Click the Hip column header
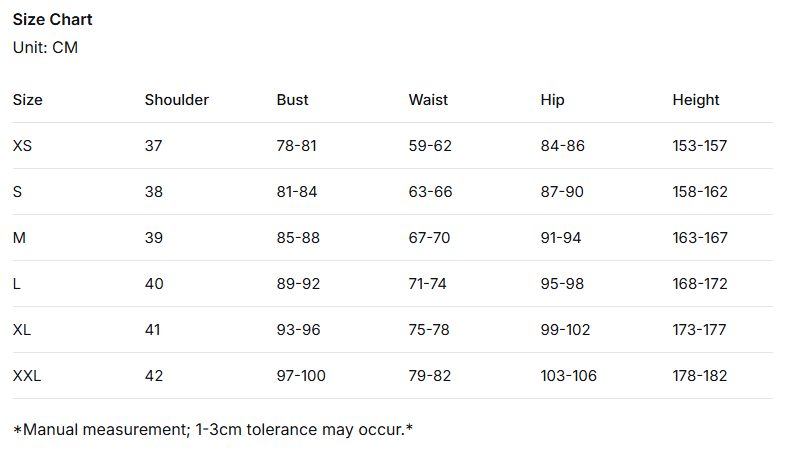 pos(552,100)
